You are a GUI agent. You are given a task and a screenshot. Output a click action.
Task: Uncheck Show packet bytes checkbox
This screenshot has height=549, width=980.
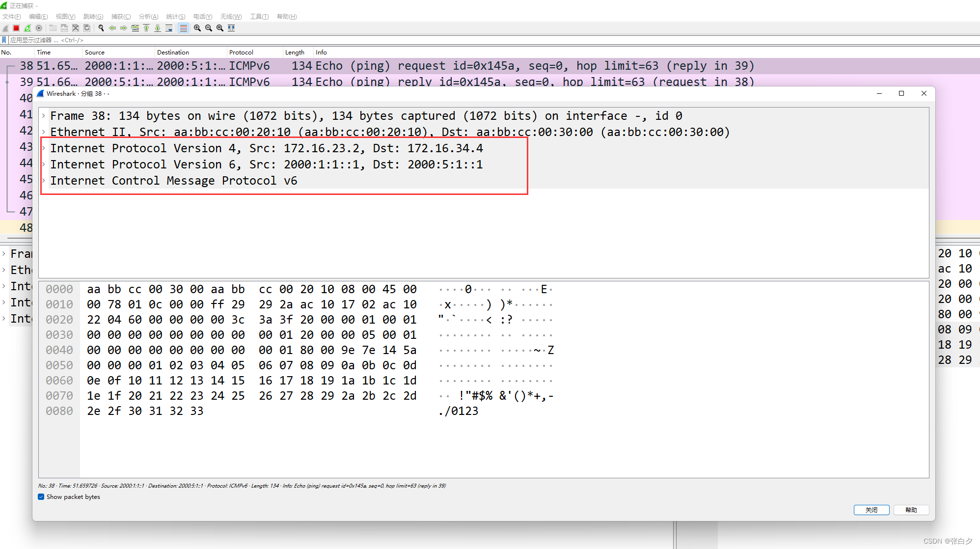click(x=41, y=497)
